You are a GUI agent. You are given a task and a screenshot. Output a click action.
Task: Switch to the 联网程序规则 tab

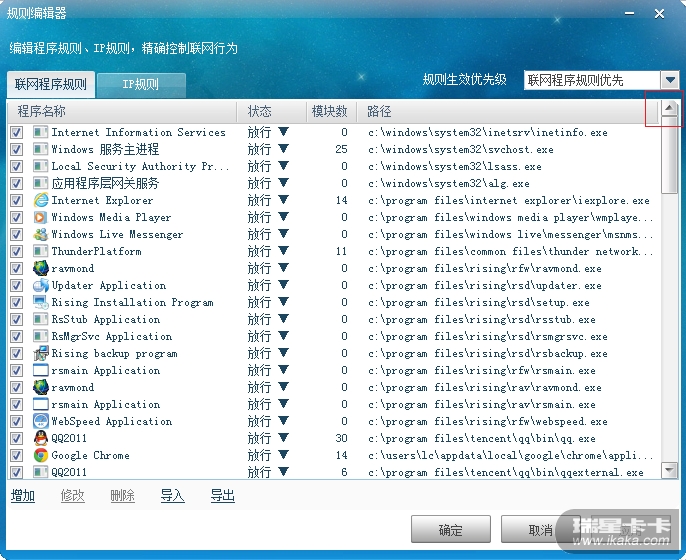[51, 84]
